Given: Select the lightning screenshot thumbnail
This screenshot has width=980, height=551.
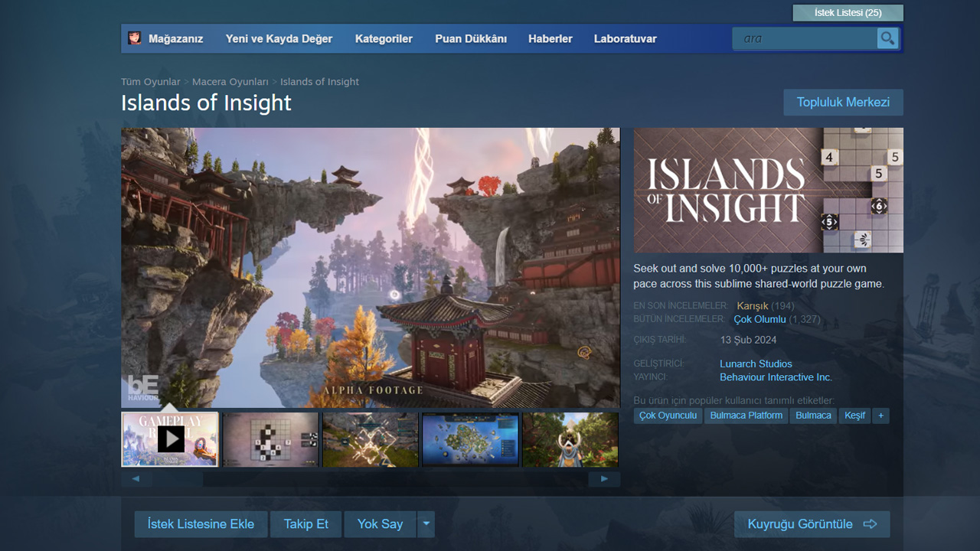Looking at the screenshot, I should coord(371,439).
